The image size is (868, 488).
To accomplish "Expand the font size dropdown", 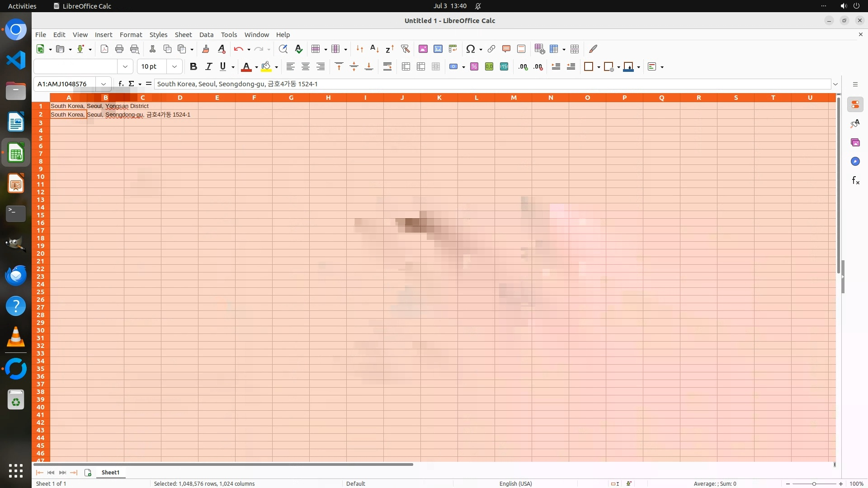I will click(175, 67).
